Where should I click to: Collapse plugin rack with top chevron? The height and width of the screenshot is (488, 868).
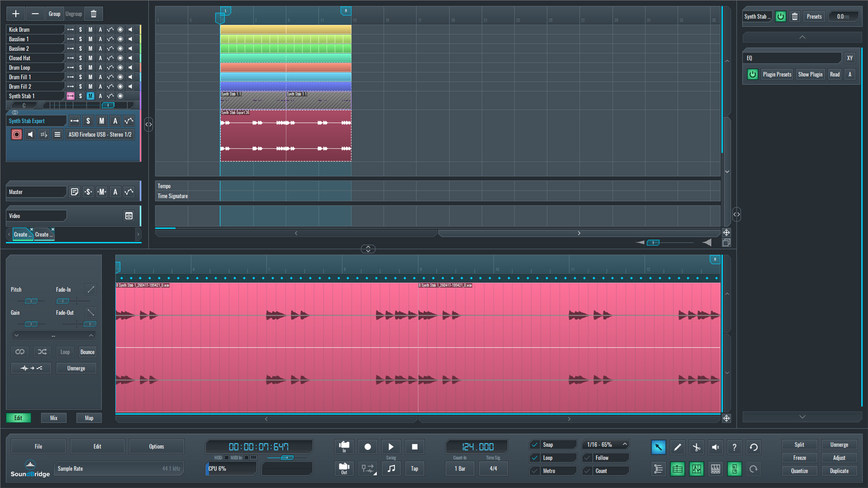[802, 37]
